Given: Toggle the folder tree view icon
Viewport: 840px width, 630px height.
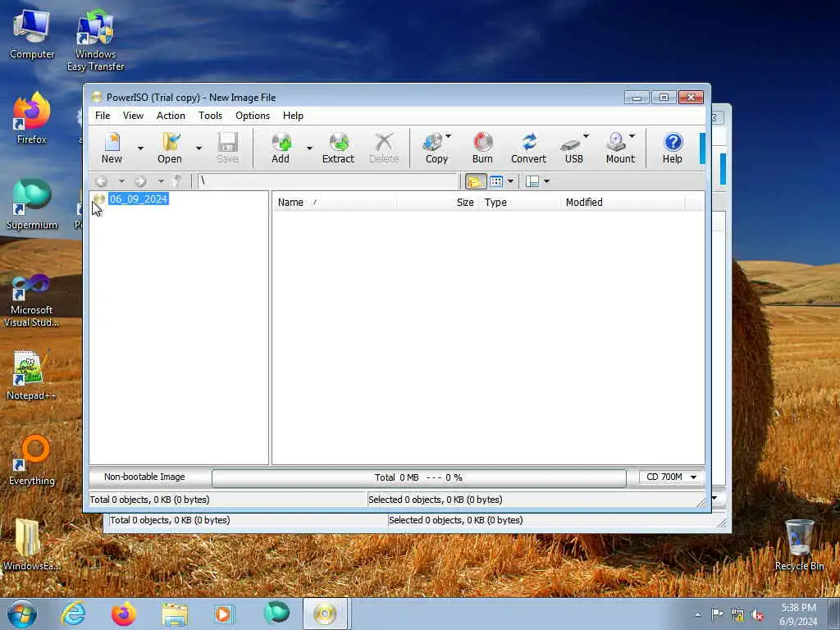Looking at the screenshot, I should pyautogui.click(x=475, y=181).
